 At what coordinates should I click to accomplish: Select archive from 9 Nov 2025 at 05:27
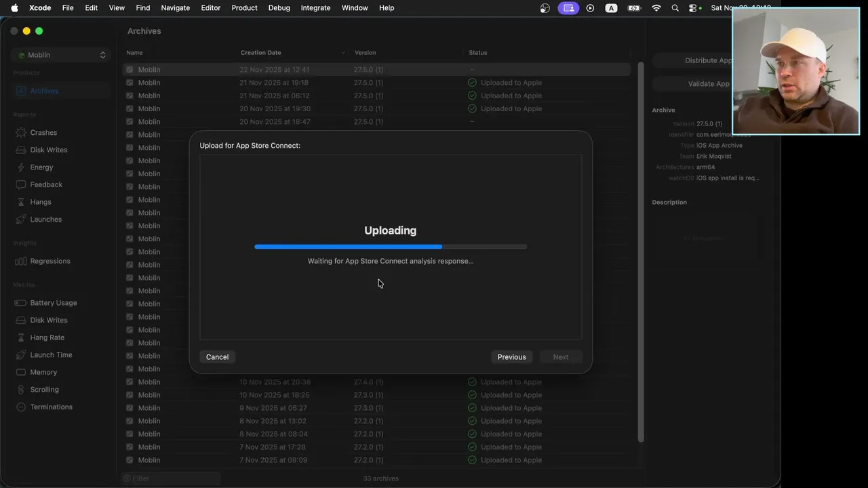click(376, 408)
